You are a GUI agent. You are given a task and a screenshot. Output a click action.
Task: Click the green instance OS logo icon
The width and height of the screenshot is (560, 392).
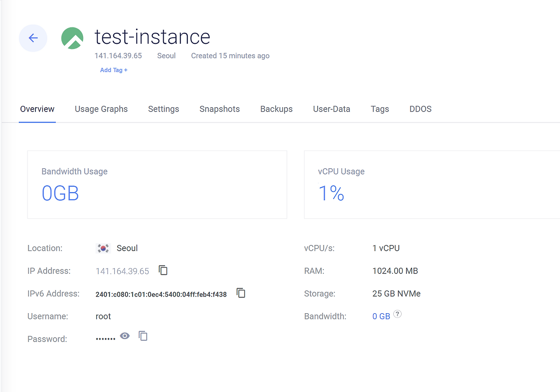tap(72, 38)
